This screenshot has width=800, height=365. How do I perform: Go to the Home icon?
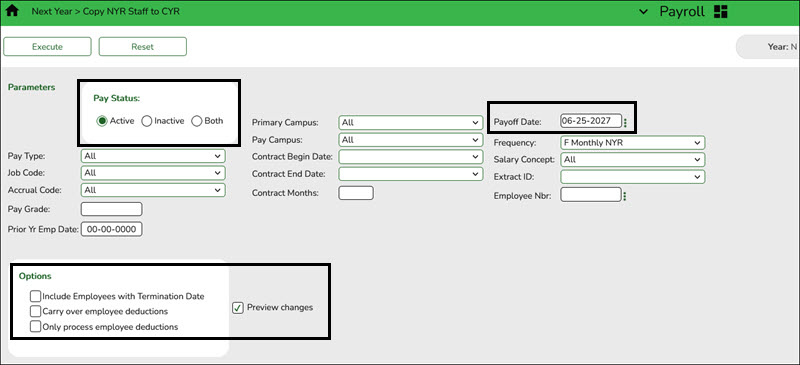(12, 11)
